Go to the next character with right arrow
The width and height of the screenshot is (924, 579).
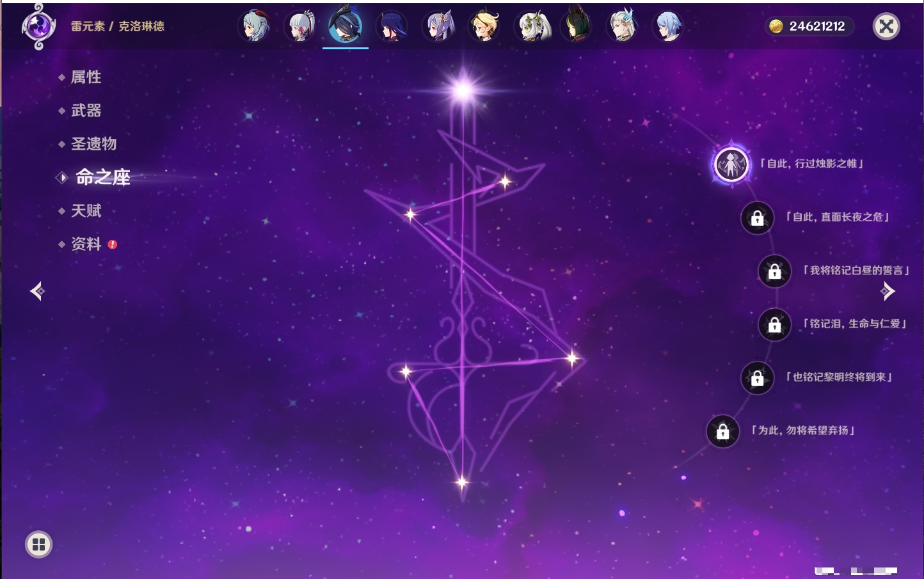pyautogui.click(x=888, y=291)
